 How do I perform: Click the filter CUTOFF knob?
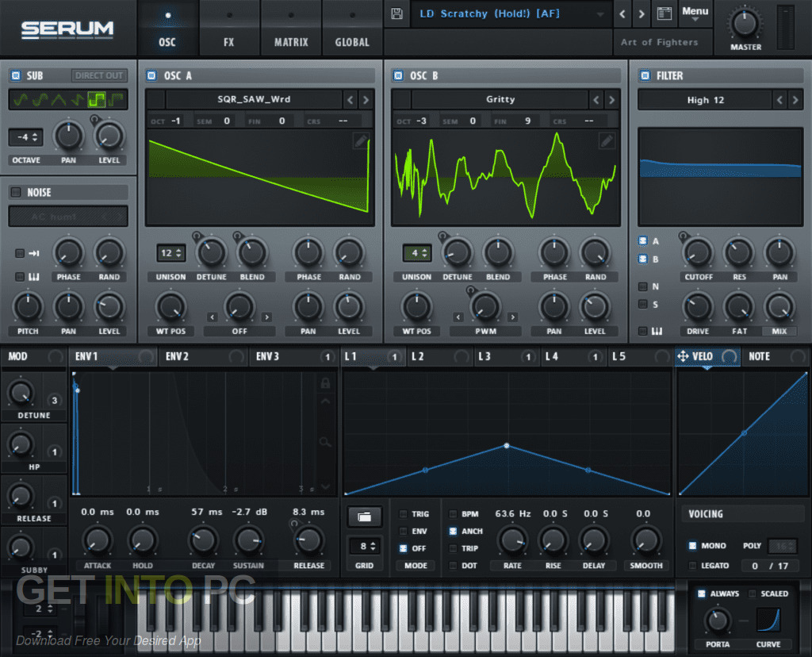[x=698, y=252]
